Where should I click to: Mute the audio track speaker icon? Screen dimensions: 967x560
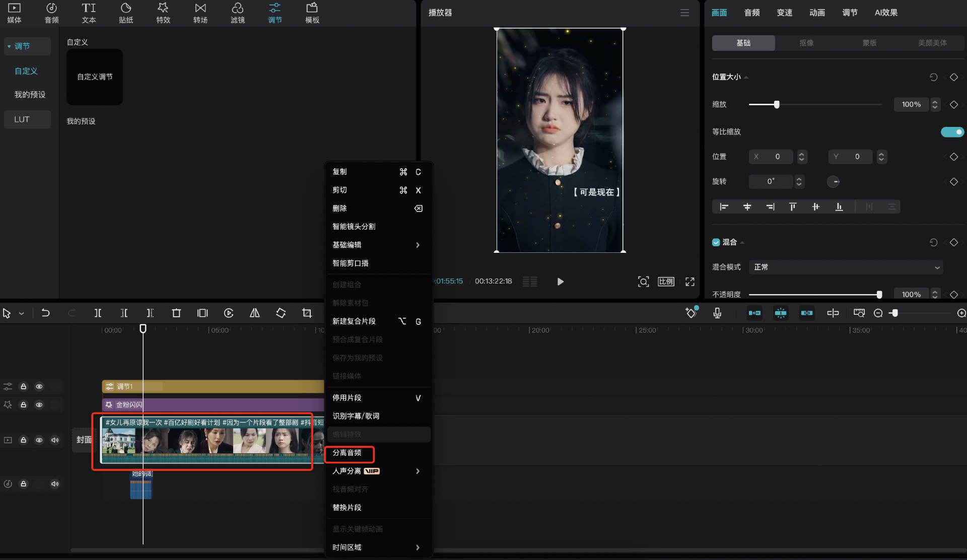pos(55,483)
